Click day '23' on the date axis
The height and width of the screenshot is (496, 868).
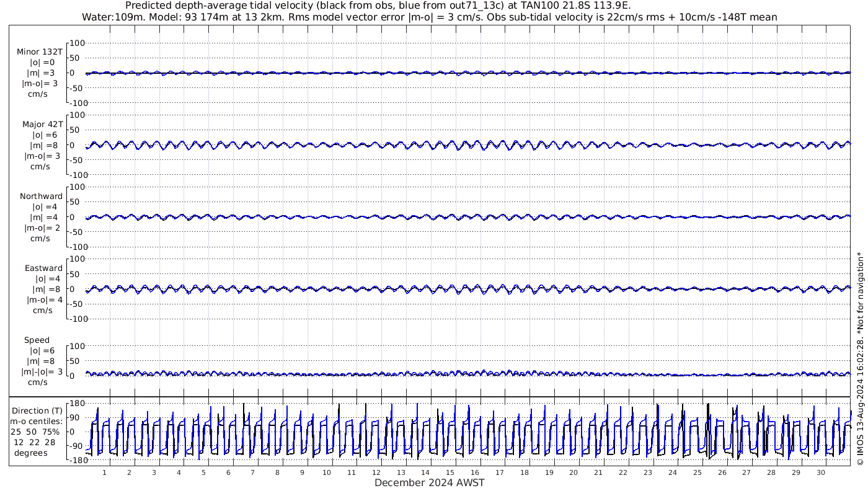648,472
